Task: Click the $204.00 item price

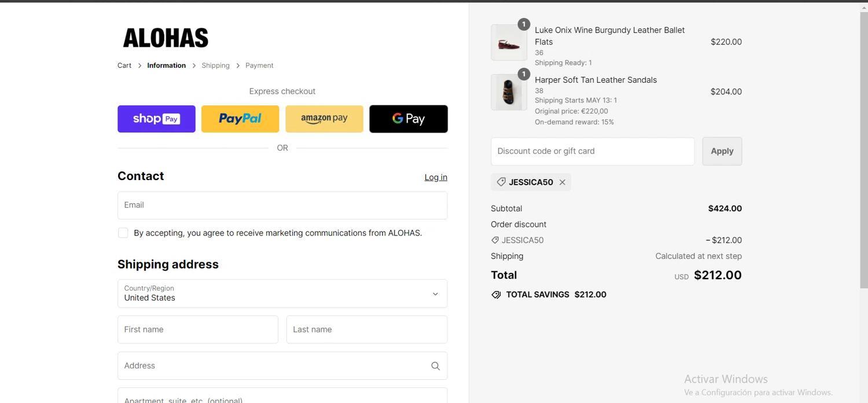Action: coord(726,91)
